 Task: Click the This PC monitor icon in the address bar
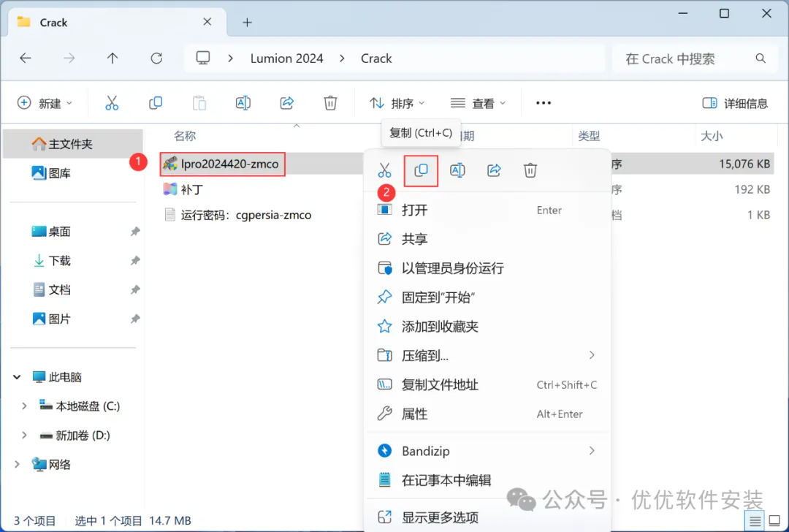203,58
